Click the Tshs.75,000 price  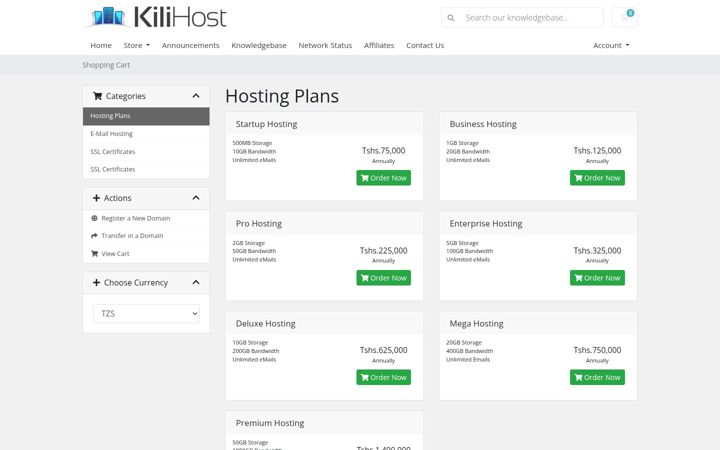coord(383,151)
